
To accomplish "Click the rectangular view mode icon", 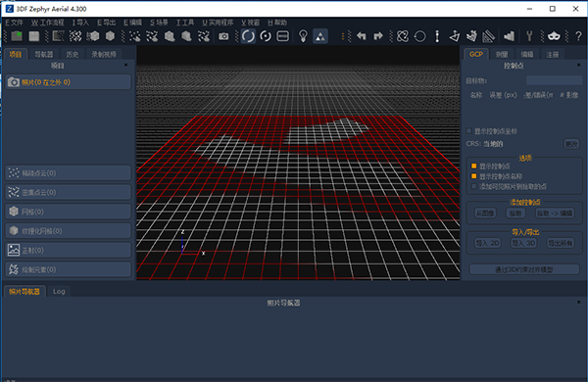I will (x=282, y=36).
